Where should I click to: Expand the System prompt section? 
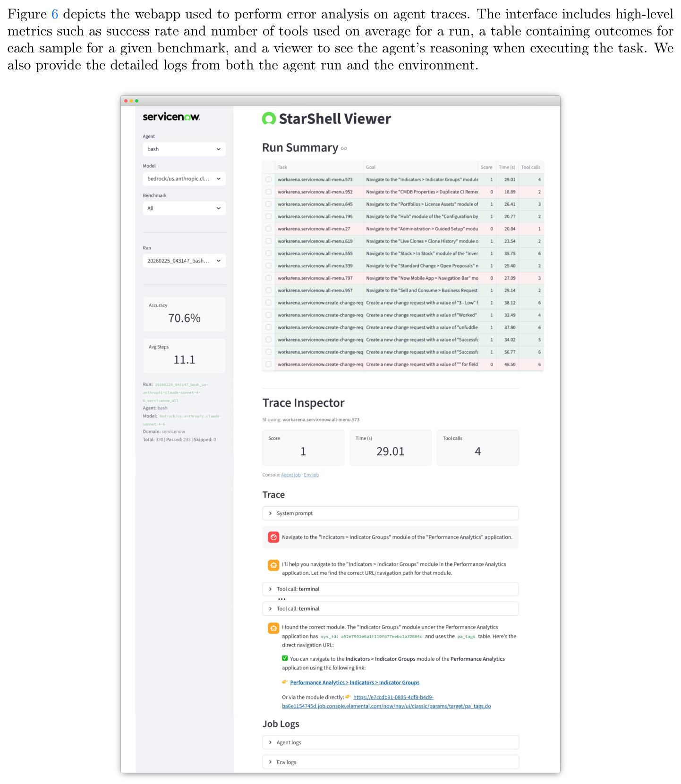(391, 513)
